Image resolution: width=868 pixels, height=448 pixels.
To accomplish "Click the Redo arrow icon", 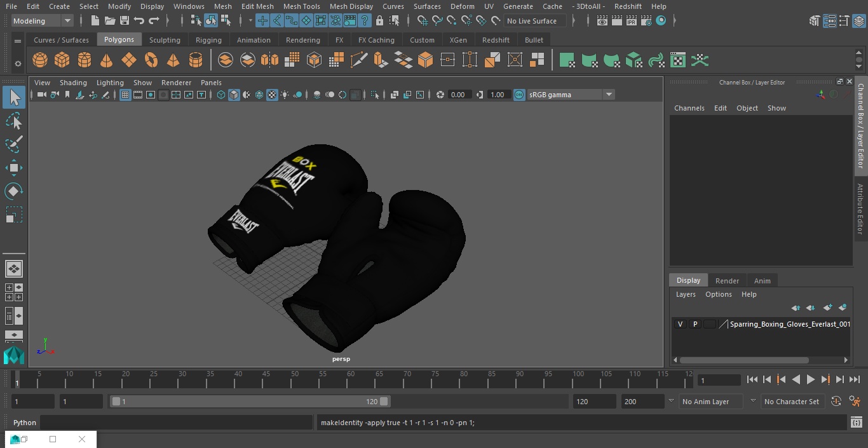I will coord(154,21).
